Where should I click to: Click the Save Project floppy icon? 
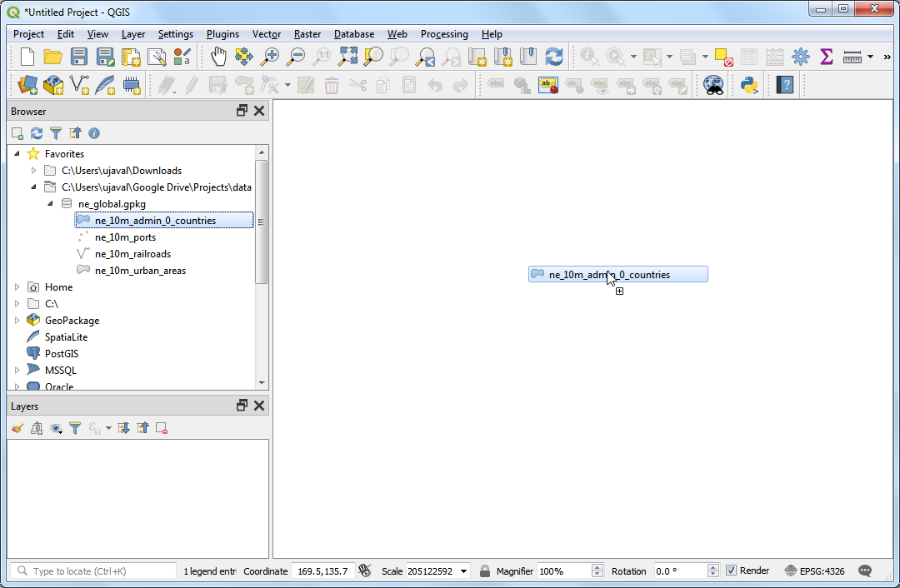pyautogui.click(x=79, y=57)
